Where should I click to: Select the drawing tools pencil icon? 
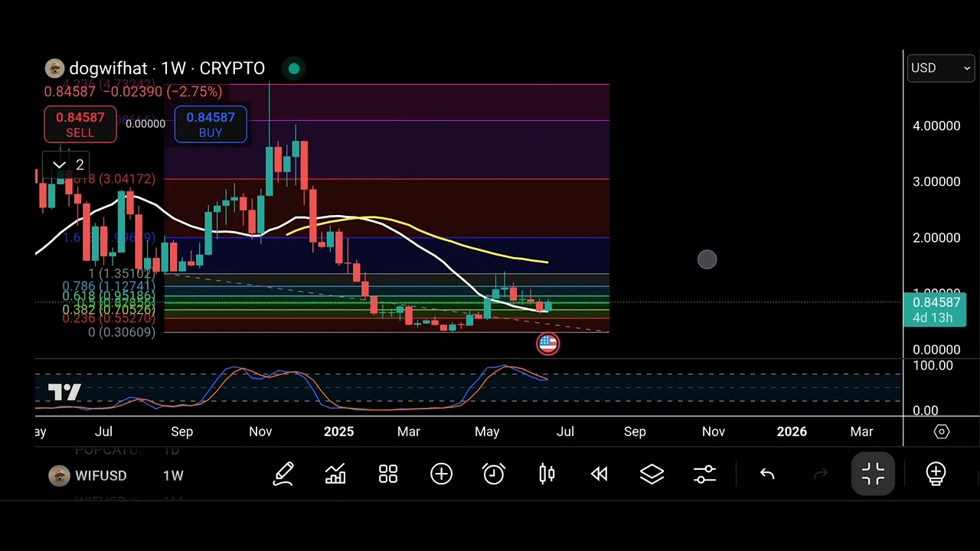pyautogui.click(x=284, y=474)
